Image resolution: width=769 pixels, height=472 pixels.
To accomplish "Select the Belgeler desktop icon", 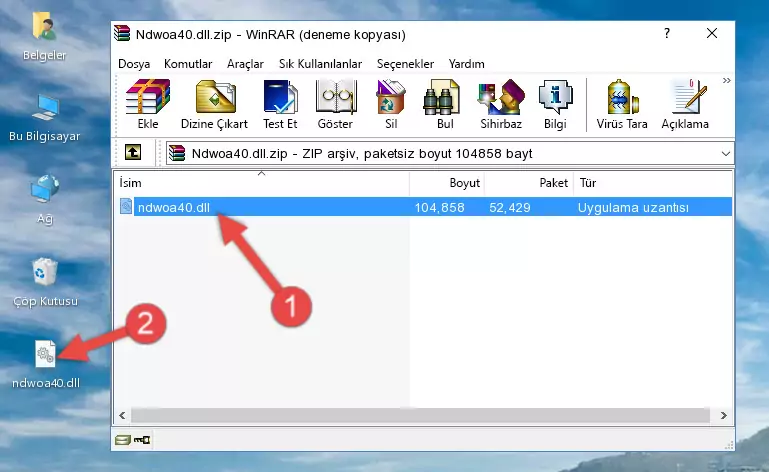I will click(x=44, y=37).
